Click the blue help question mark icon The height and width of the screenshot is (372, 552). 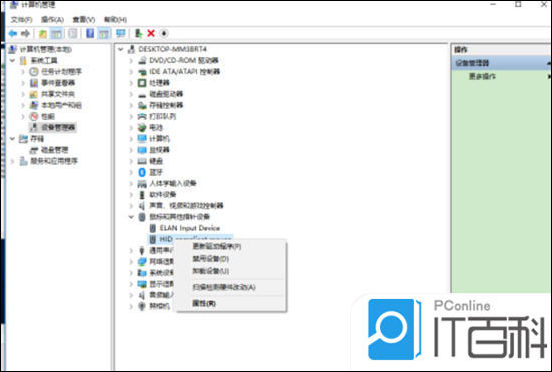(x=90, y=33)
